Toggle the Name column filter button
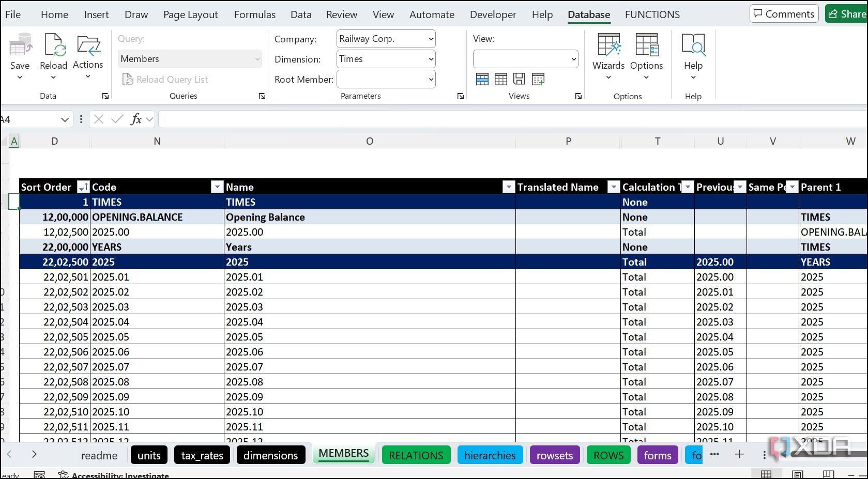Viewport: 868px width, 479px height. coord(509,187)
